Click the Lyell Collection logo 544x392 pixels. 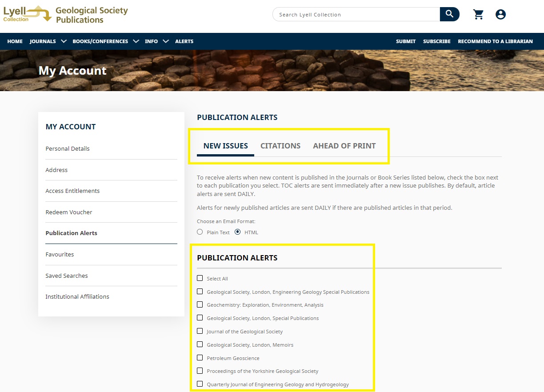27,14
